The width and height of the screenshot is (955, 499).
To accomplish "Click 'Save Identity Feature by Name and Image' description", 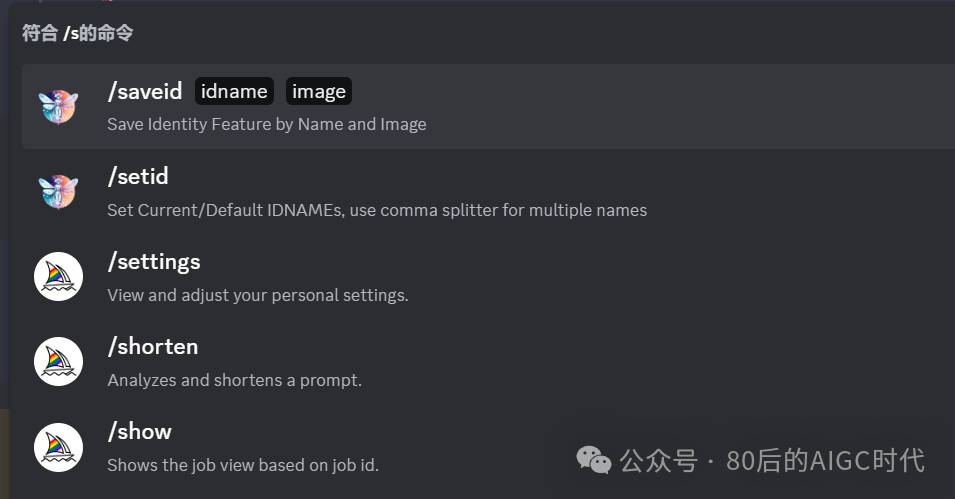I will (267, 124).
